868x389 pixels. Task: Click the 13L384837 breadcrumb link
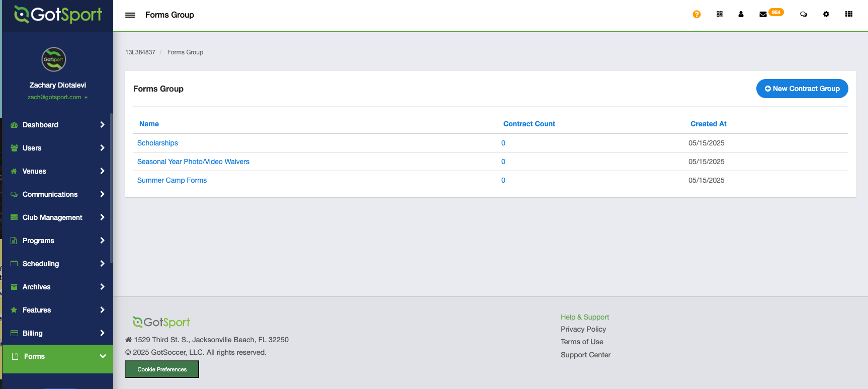click(140, 52)
